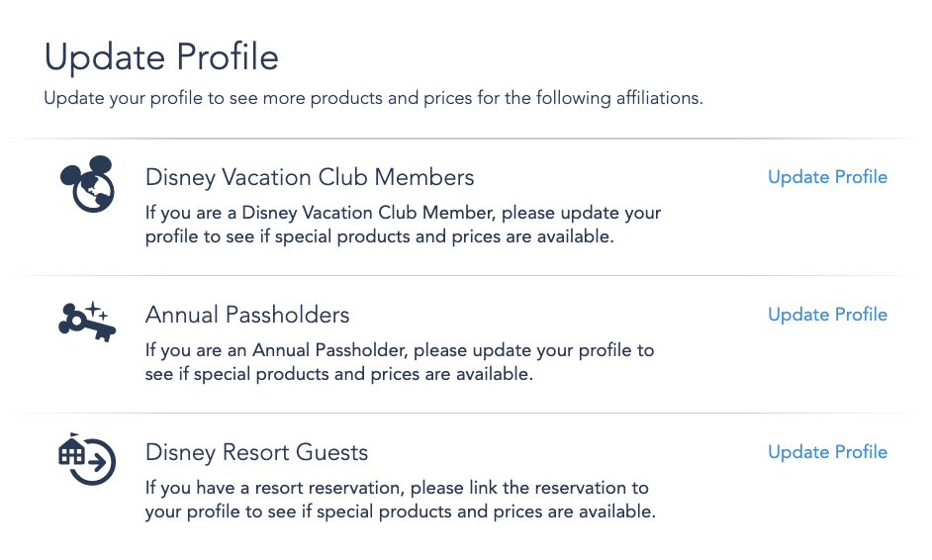The height and width of the screenshot is (560, 932).
Task: Click the Mickey ear atop the globe icon
Action: click(x=99, y=165)
